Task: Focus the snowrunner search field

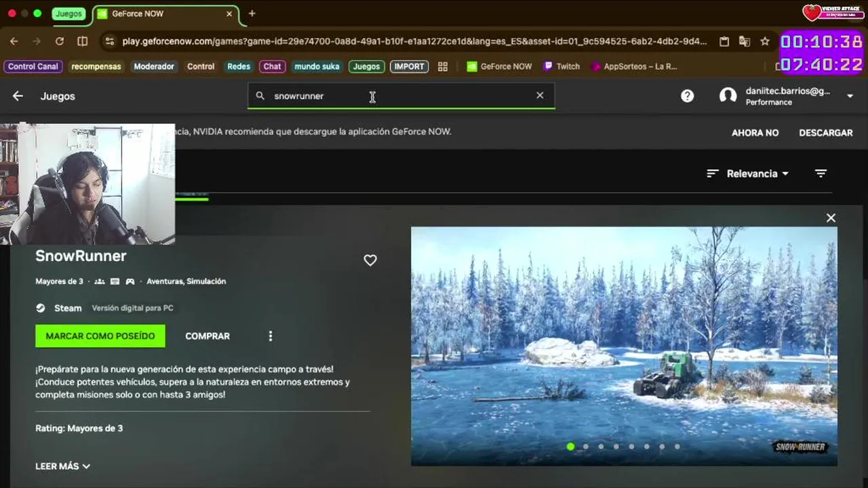Action: coord(400,96)
